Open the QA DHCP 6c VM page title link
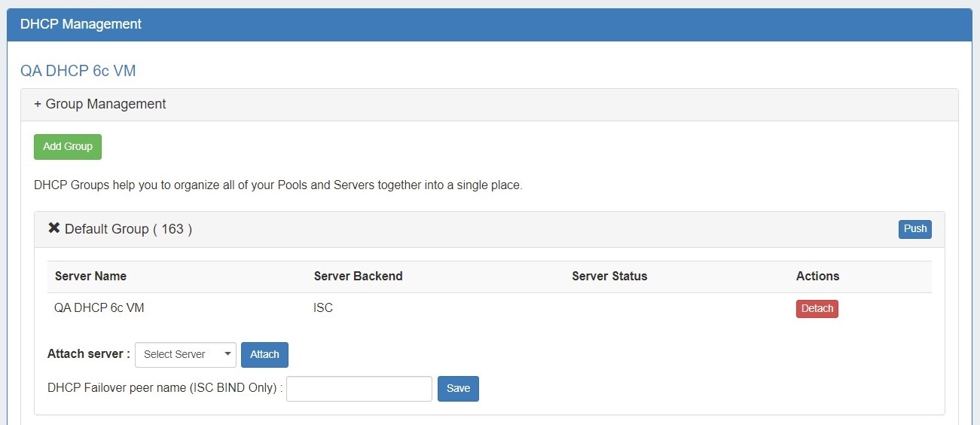This screenshot has height=425, width=980. [78, 72]
